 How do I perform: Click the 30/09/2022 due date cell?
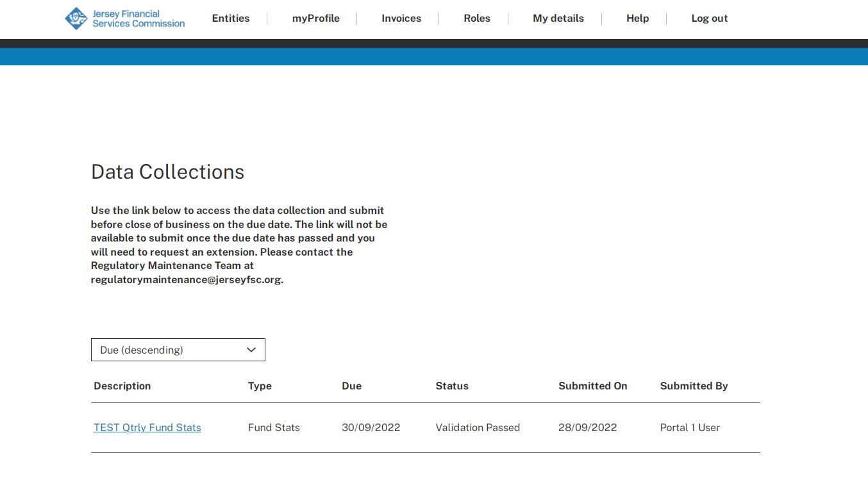pos(371,428)
